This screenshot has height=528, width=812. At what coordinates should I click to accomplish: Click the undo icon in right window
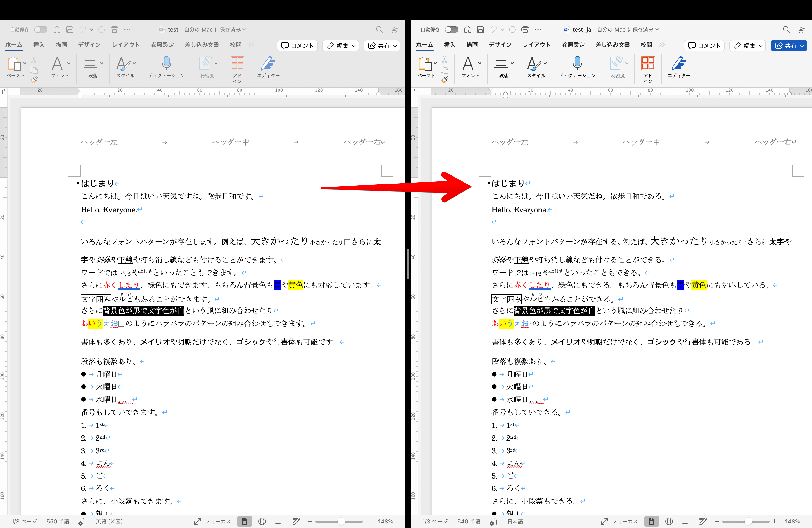493,30
